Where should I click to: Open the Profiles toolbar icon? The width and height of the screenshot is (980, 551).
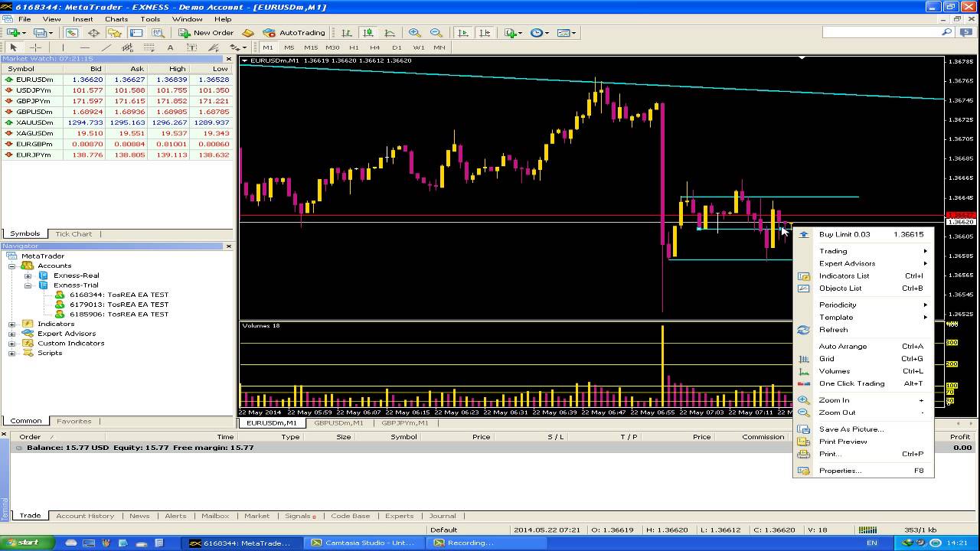(42, 33)
